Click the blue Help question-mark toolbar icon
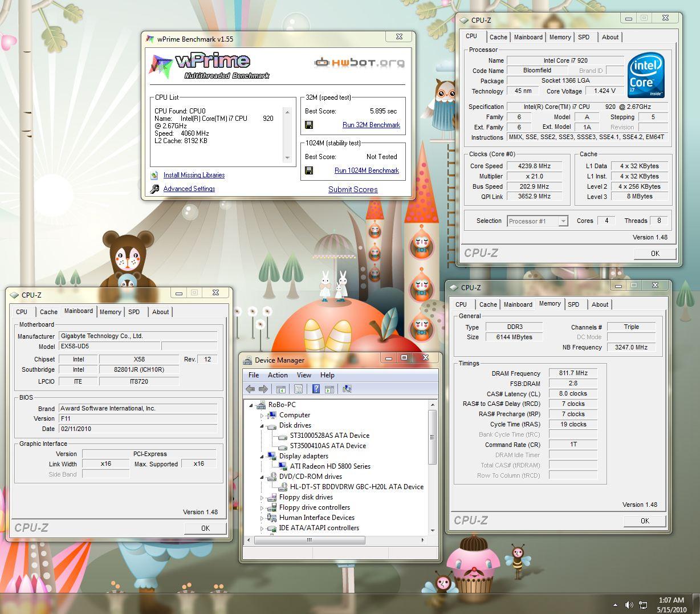This screenshot has width=700, height=614. point(316,389)
